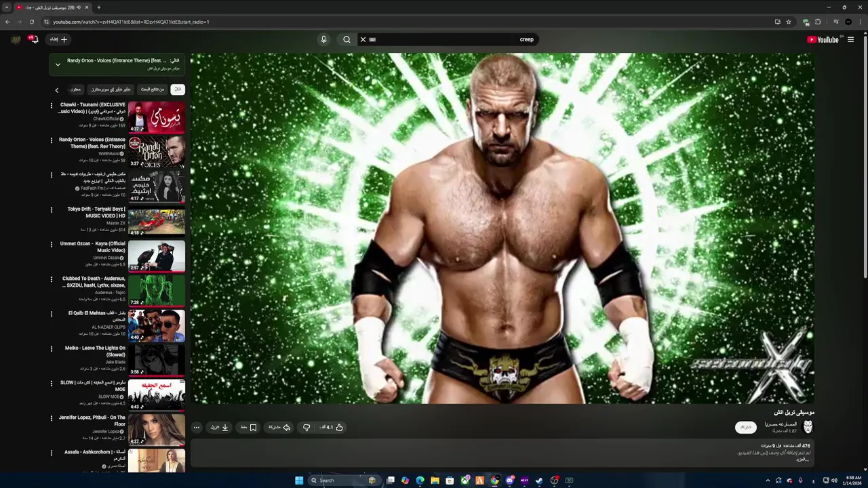This screenshot has height=488, width=868.
Task: Open the Windows Start menu
Action: click(299, 481)
